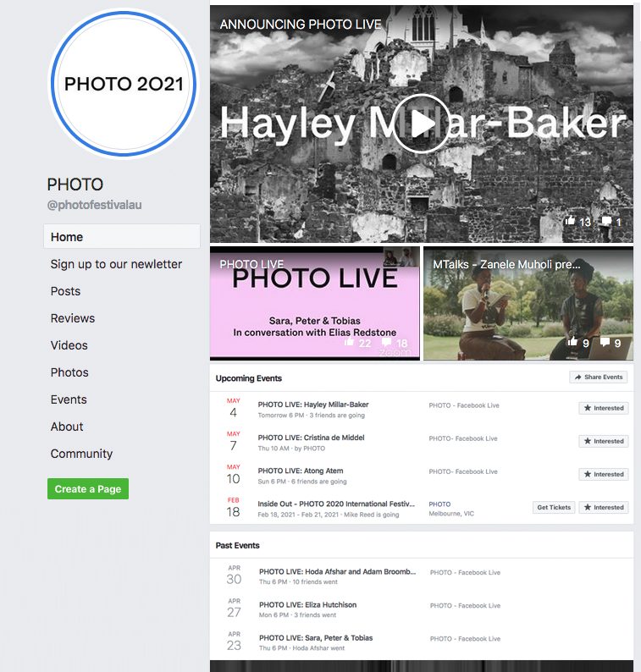Click the like icon on the MTalks Zanele Muholi video
The image size is (641, 672).
(572, 342)
